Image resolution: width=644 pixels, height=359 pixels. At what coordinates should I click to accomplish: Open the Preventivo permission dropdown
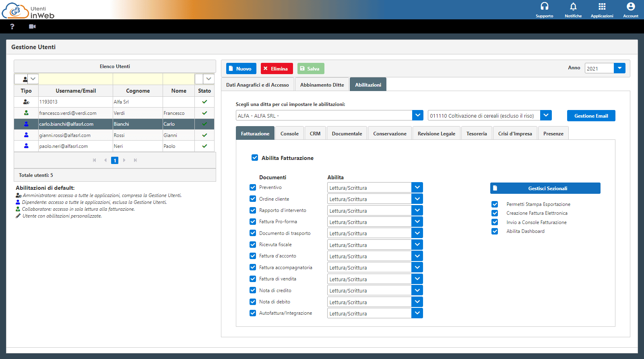pyautogui.click(x=417, y=187)
